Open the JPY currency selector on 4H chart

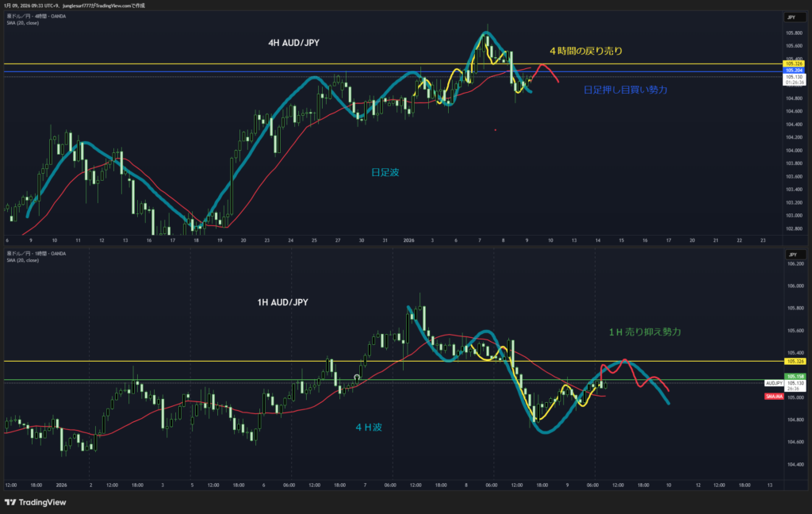coord(791,17)
